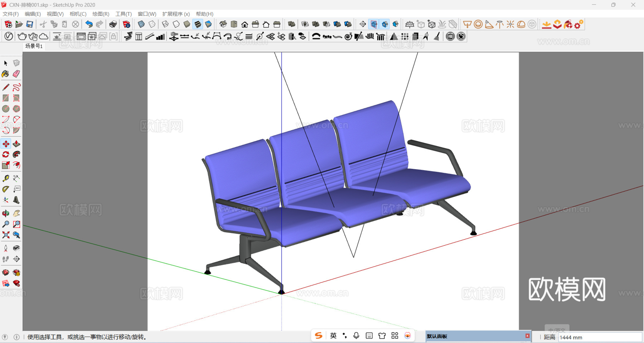The width and height of the screenshot is (644, 343).
Task: Click the 距离 measurement input field
Action: click(600, 337)
